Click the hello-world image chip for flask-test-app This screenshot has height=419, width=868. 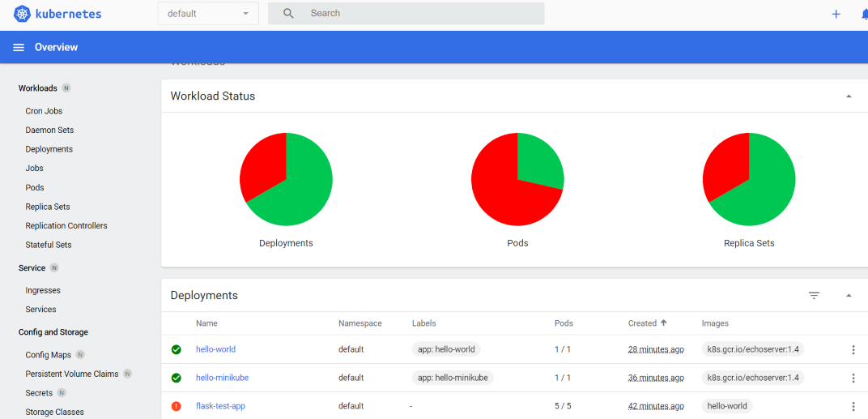pyautogui.click(x=727, y=406)
